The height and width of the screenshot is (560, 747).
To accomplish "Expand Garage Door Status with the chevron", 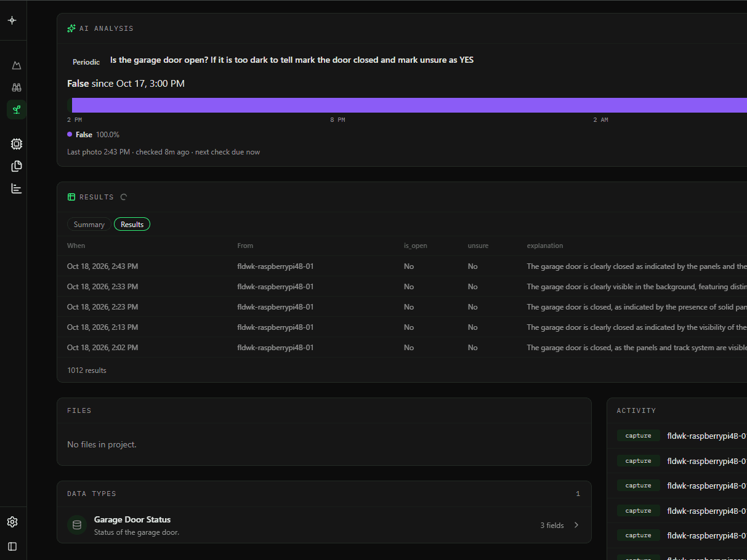I will (x=576, y=525).
